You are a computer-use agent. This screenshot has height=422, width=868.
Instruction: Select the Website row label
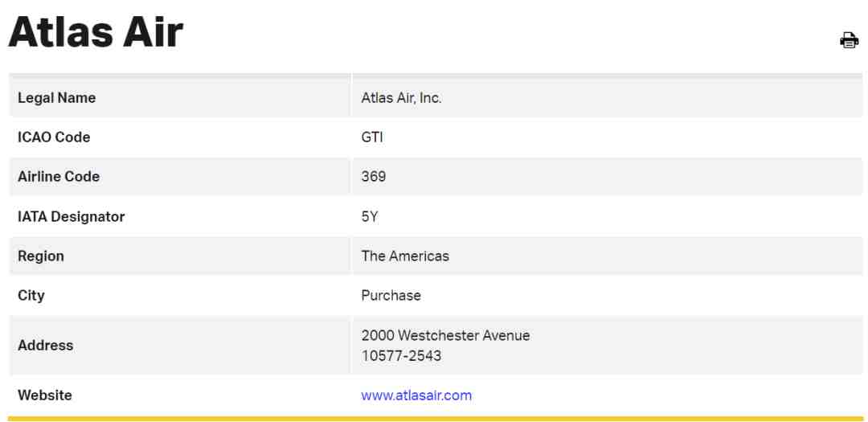45,395
